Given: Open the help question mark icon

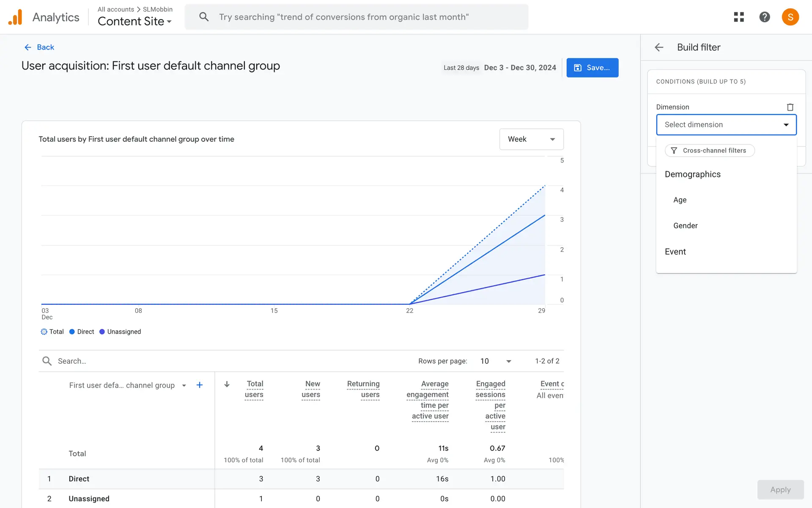Looking at the screenshot, I should (764, 17).
